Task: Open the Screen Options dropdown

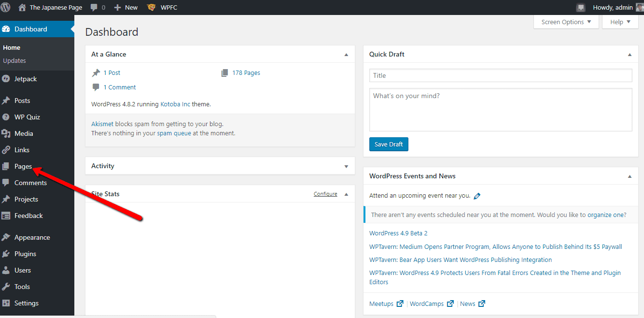Action: point(566,22)
